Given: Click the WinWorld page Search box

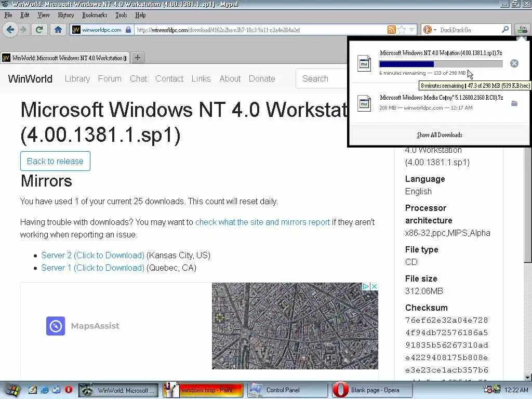Looking at the screenshot, I should [321, 79].
